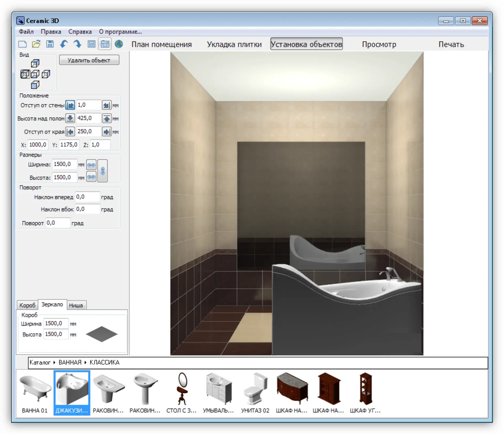Undo the last action with the arrow icon
The image size is (504, 434).
(64, 44)
